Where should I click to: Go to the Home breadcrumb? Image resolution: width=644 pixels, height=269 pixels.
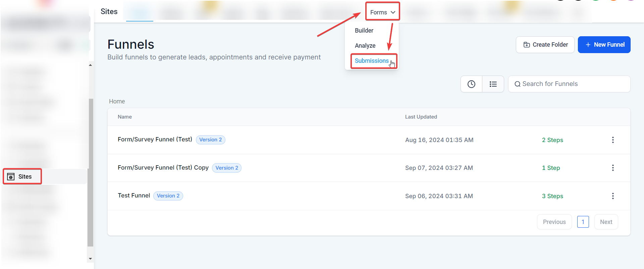pos(117,101)
